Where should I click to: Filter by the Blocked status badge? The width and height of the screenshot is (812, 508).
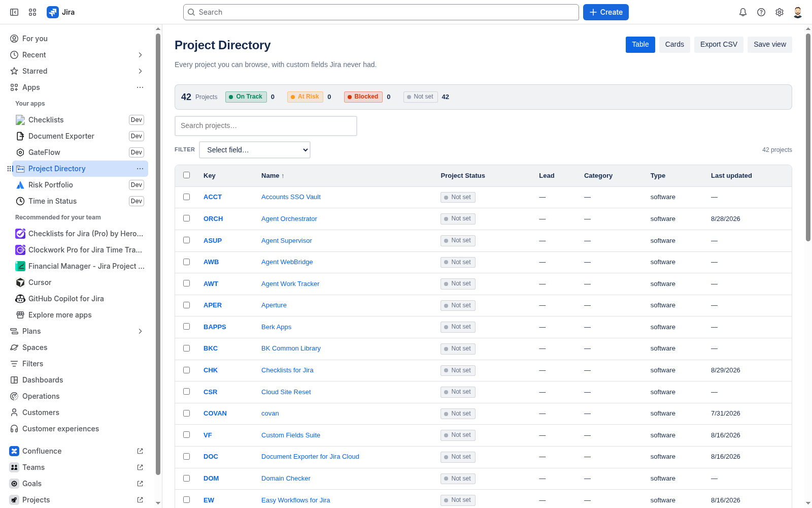coord(363,97)
